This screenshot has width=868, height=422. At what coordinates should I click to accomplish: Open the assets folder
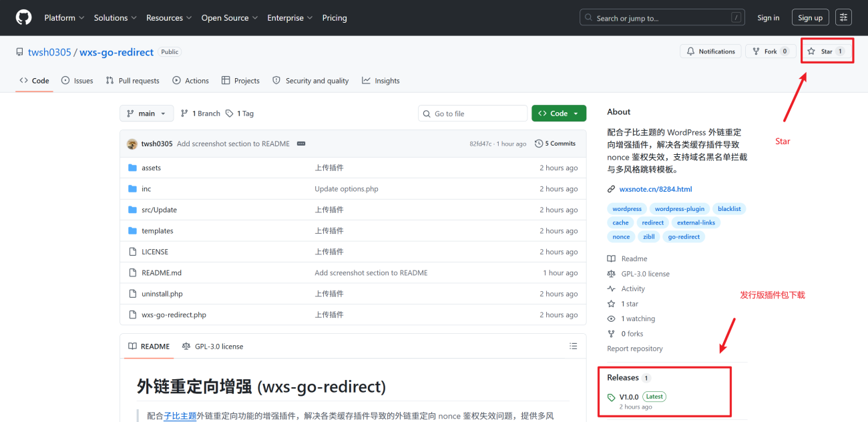pos(151,168)
